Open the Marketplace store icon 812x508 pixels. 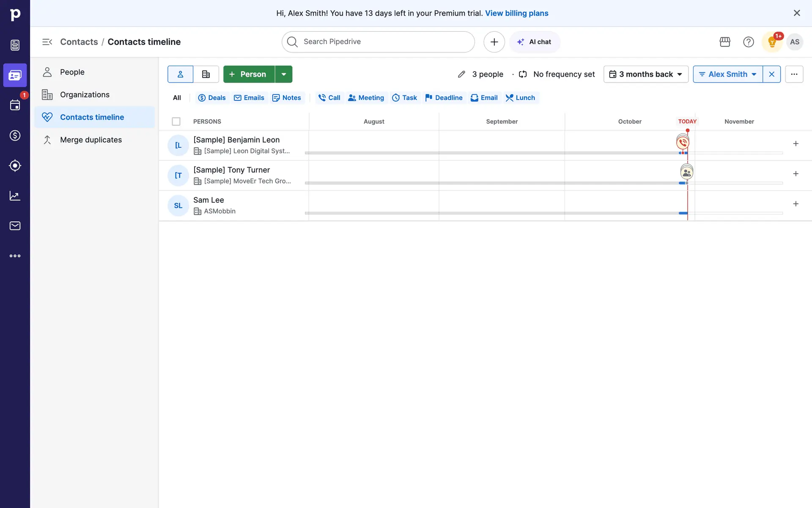point(725,42)
